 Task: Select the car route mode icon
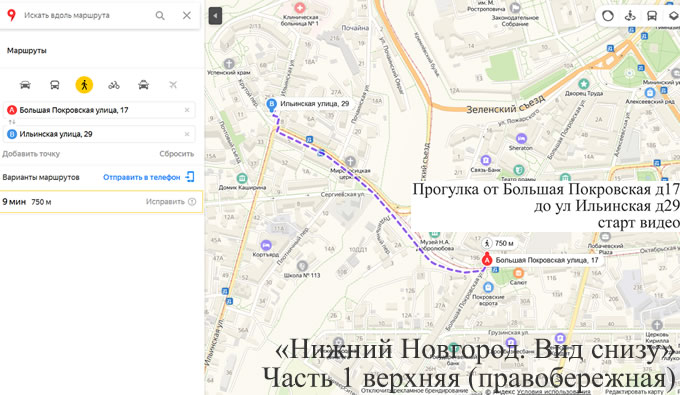click(x=25, y=85)
